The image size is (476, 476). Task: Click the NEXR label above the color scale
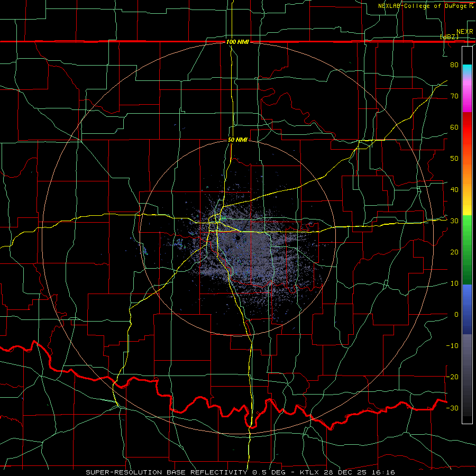tap(464, 32)
